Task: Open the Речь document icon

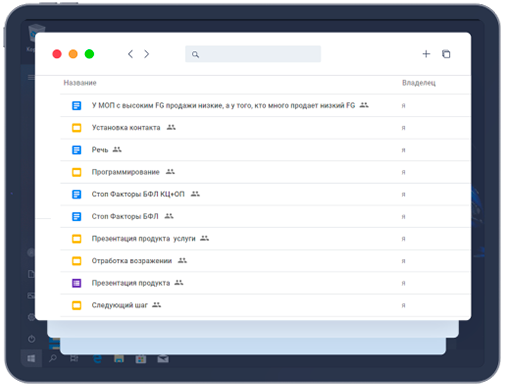Action: (x=77, y=150)
